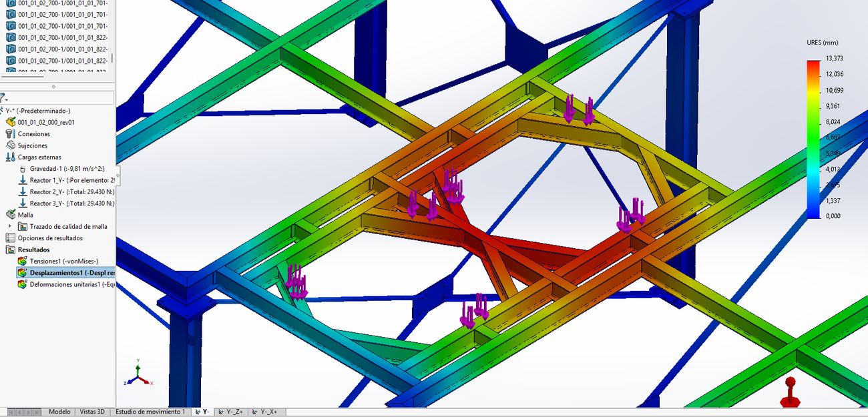This screenshot has height=417, width=868.
Task: Click the Cargas externas loads icon
Action: click(11, 157)
